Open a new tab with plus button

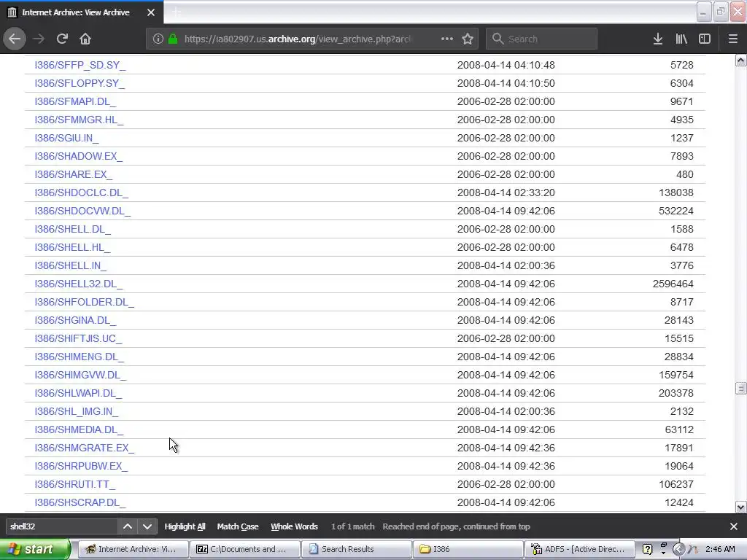(x=177, y=12)
